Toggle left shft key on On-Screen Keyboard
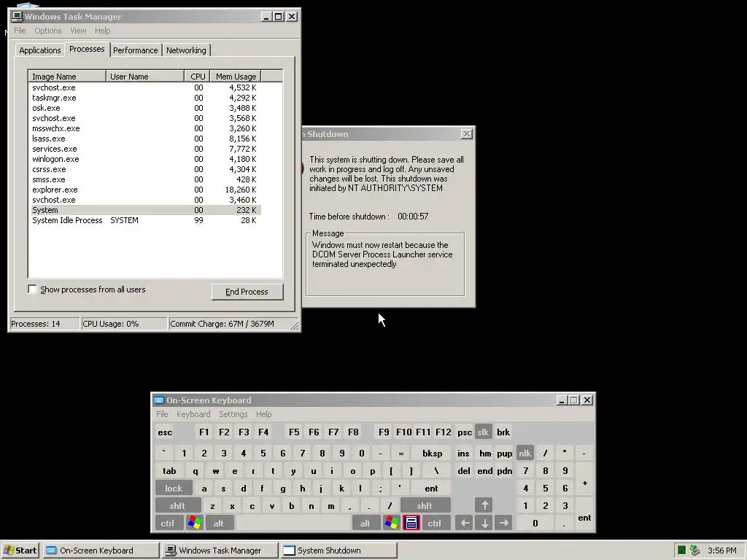The height and width of the screenshot is (560, 747). [177, 506]
